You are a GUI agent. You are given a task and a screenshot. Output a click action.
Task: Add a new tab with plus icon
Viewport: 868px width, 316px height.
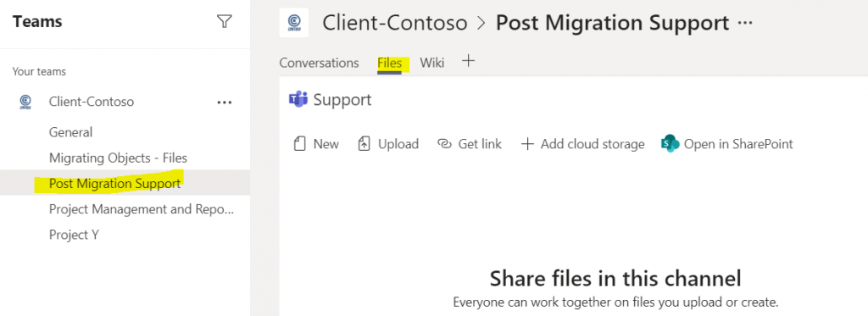(468, 61)
